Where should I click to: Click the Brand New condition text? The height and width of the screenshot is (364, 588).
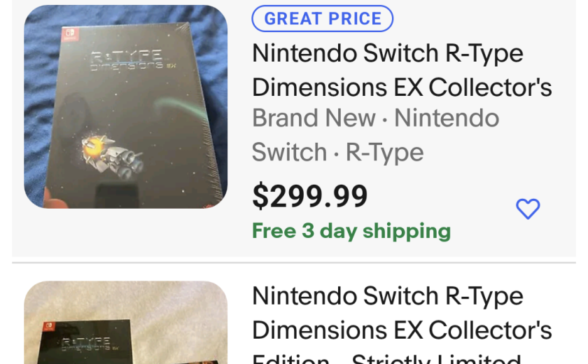click(x=314, y=118)
